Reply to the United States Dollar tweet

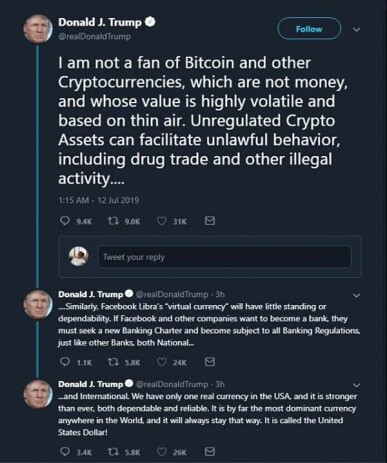(x=65, y=452)
